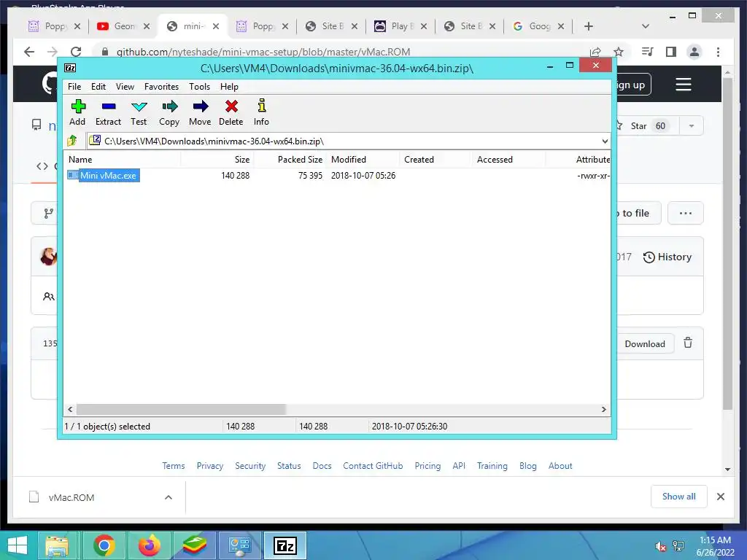The image size is (747, 560).
Task: Sort by the Packed Size column header
Action: 290,160
